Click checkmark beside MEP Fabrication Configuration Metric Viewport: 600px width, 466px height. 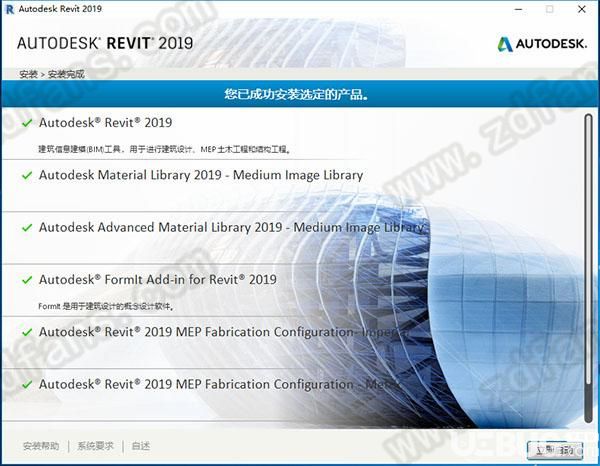[x=27, y=385]
